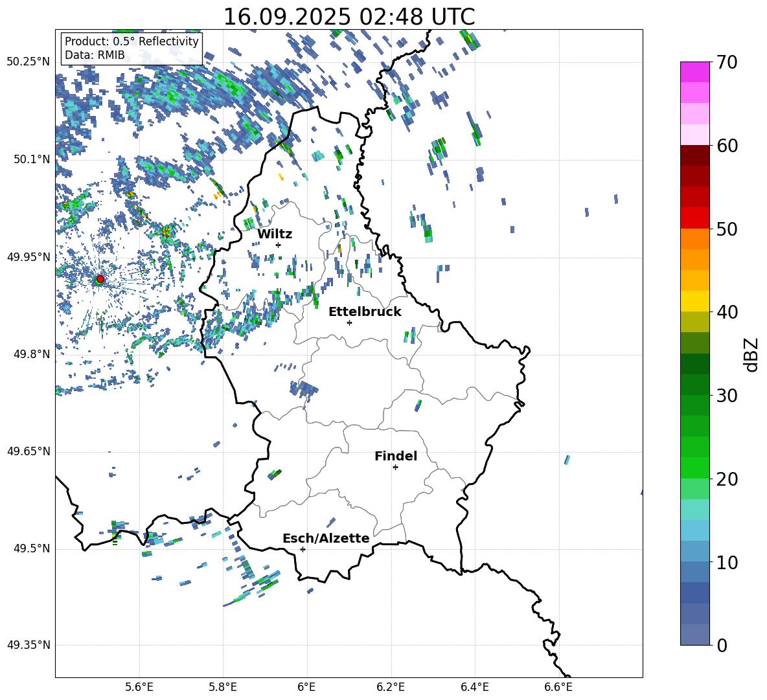The image size is (767, 700).
Task: Click the red radar site marker
Action: tap(100, 279)
